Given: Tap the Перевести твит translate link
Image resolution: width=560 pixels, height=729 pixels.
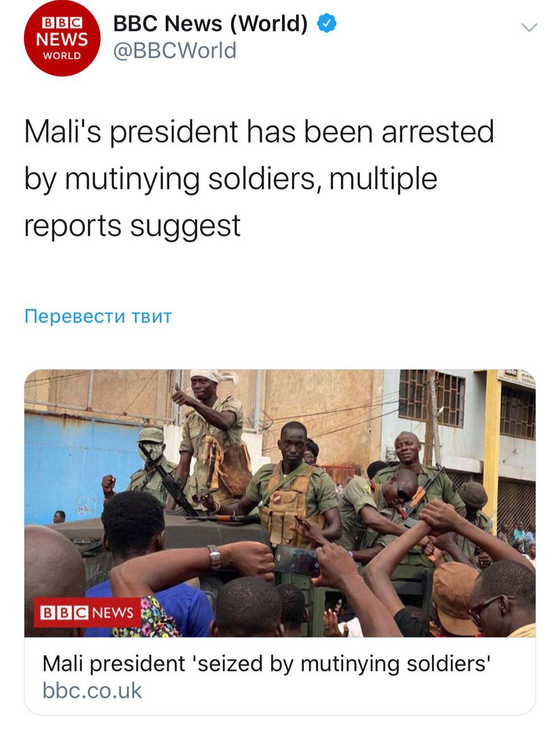Looking at the screenshot, I should (98, 316).
